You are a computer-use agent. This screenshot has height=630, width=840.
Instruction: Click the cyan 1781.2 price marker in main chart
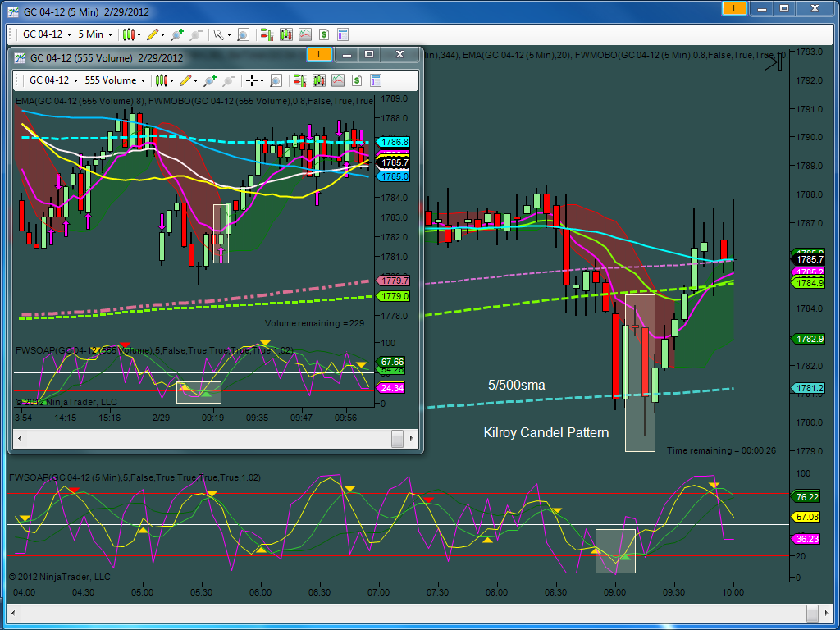(808, 388)
